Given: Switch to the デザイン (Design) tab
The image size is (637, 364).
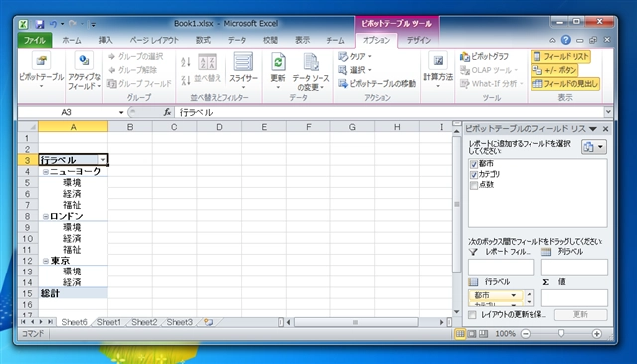Looking at the screenshot, I should [419, 40].
